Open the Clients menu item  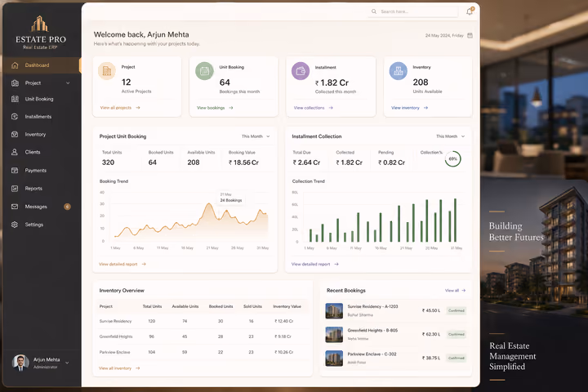33,152
